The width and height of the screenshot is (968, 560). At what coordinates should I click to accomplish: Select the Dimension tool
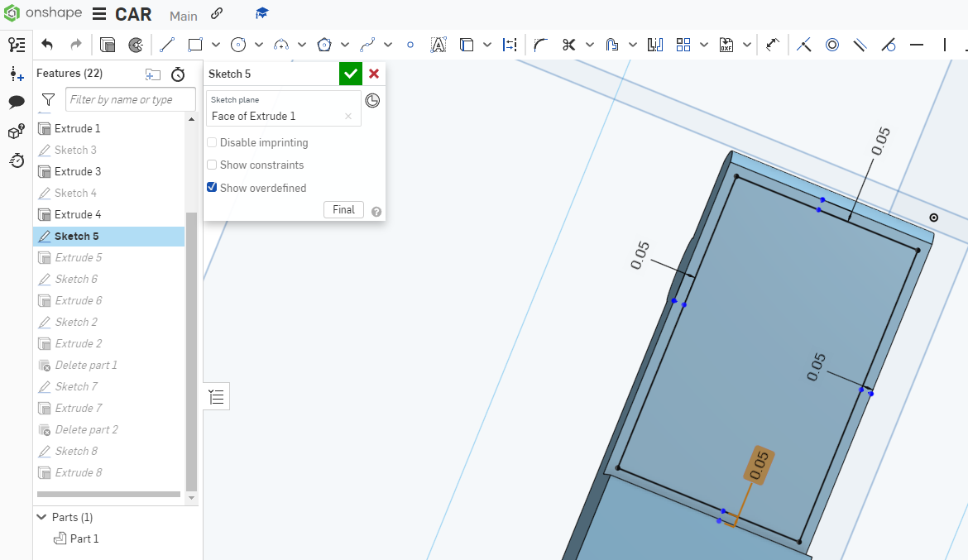point(772,45)
